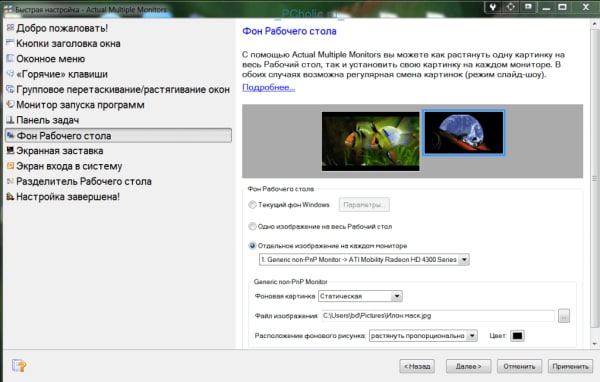This screenshot has width=600, height=382.
Task: Open the Оконное меню section
Action: point(51,59)
